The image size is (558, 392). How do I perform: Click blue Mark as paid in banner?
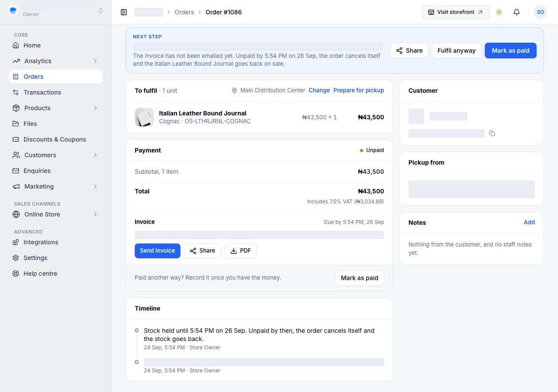pyautogui.click(x=510, y=51)
